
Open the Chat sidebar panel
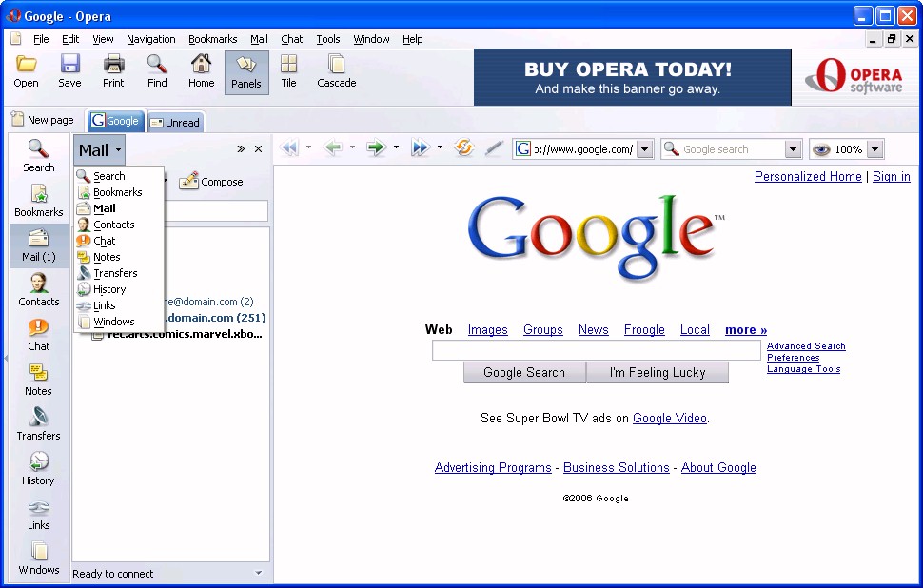tap(39, 335)
